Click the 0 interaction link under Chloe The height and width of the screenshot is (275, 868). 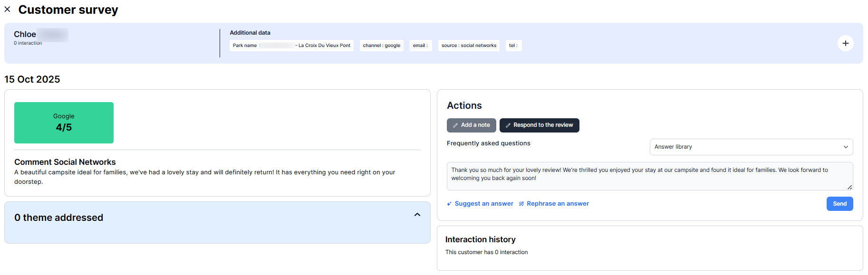28,43
